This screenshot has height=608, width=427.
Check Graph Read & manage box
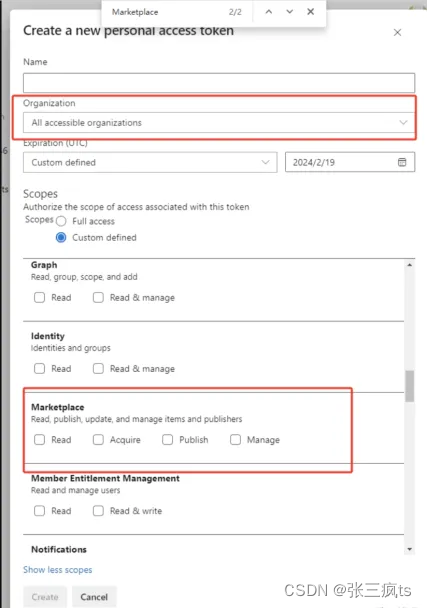click(98, 297)
